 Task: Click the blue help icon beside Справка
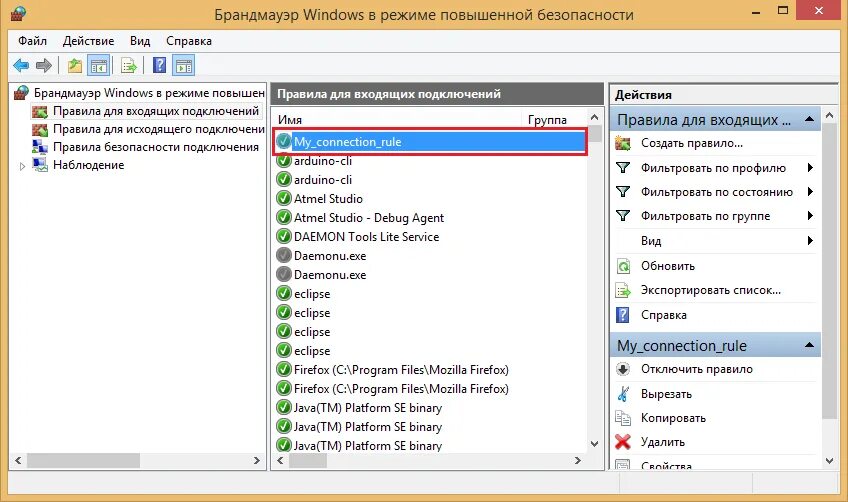[x=623, y=315]
